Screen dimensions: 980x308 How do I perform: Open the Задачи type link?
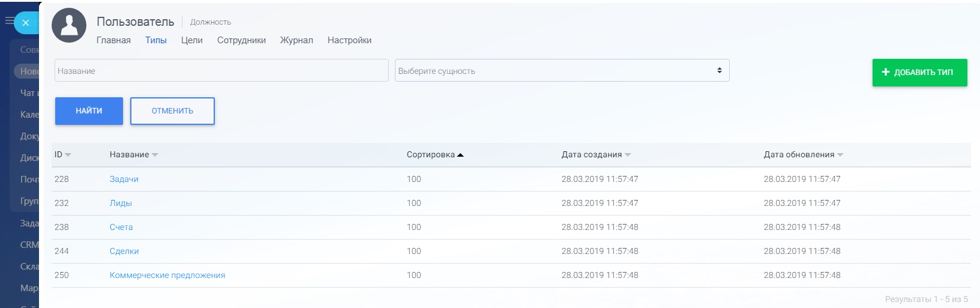[124, 179]
